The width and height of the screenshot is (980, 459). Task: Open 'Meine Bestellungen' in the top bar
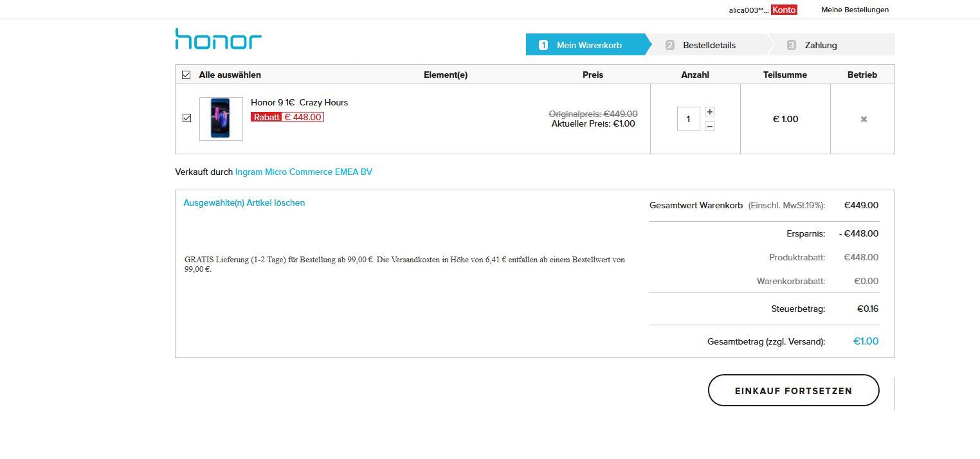tap(855, 10)
